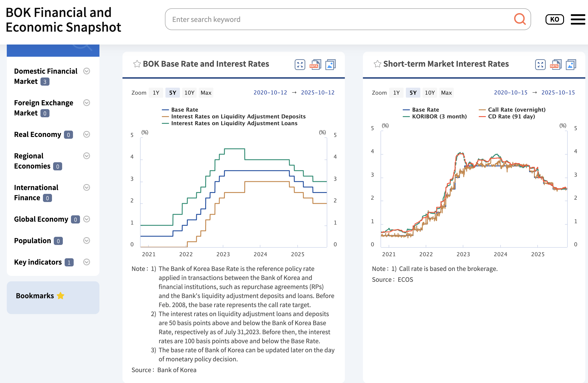Viewport: 588px width, 383px height.
Task: Click the orange search magnifier icon
Action: click(x=520, y=19)
